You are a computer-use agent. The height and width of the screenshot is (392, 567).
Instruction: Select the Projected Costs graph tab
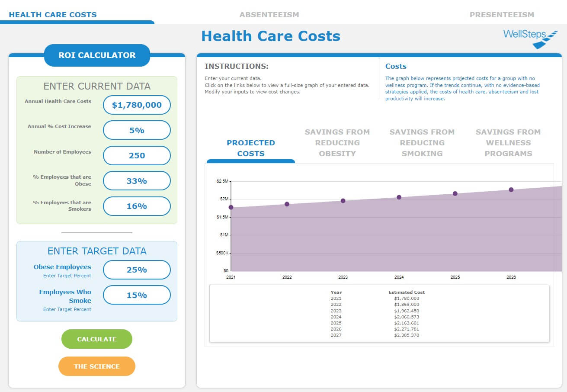(x=251, y=148)
